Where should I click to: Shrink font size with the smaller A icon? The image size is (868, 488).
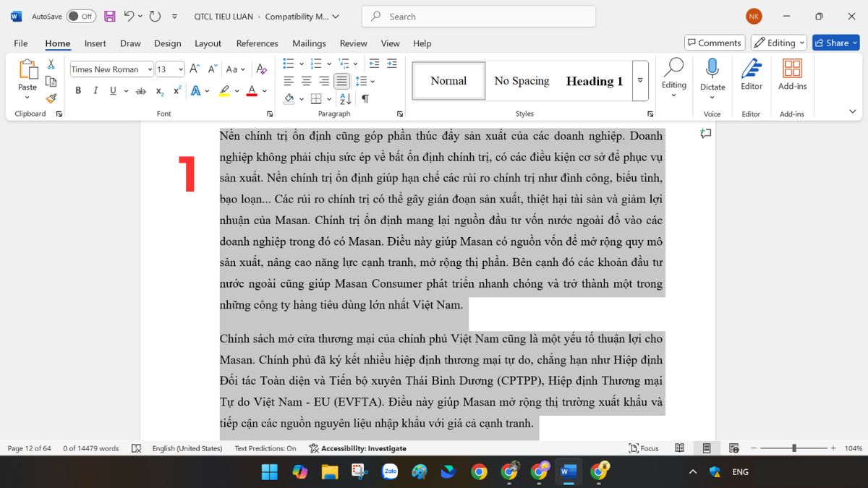click(212, 69)
